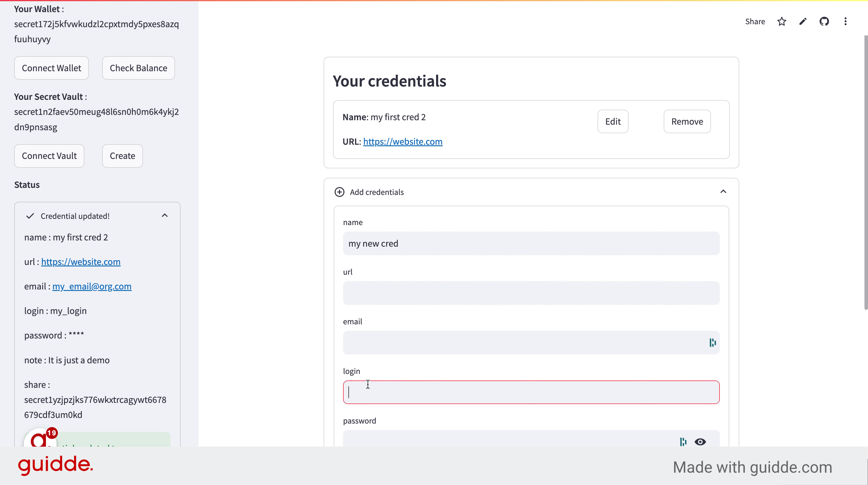Click the pencil/edit icon top right
The height and width of the screenshot is (485, 868).
pyautogui.click(x=802, y=22)
